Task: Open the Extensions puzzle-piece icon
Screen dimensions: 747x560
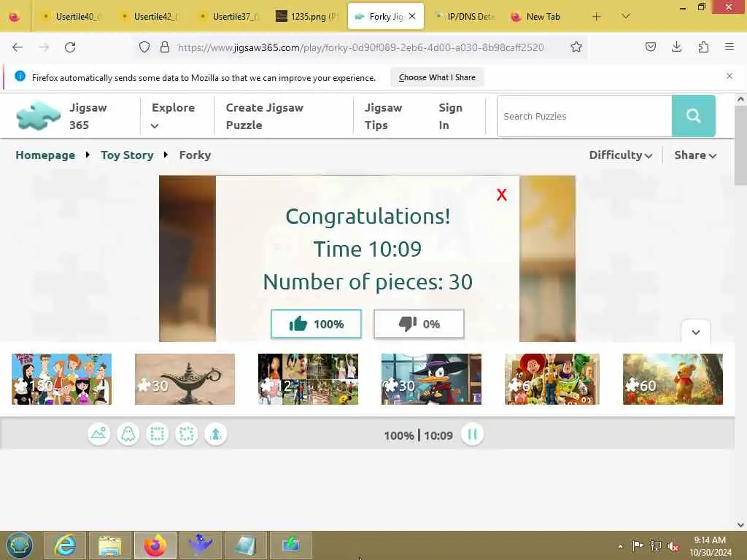Action: [x=703, y=47]
